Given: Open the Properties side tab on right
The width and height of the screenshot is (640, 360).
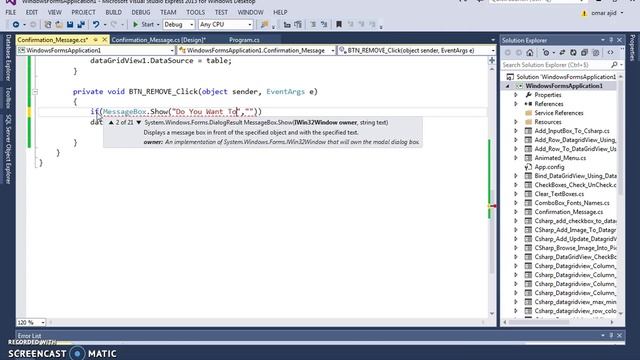Looking at the screenshot, I should click(632, 48).
